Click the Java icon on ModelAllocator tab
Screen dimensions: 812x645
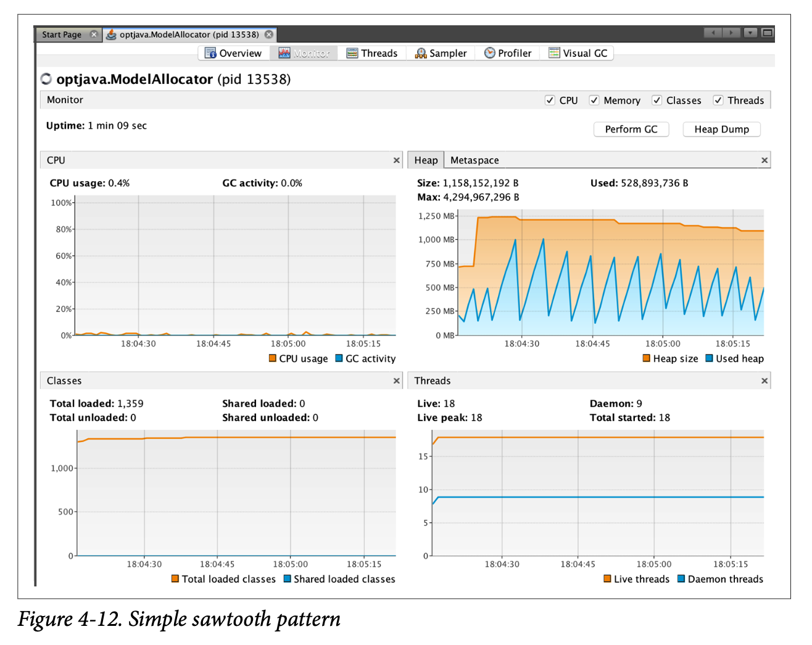111,35
